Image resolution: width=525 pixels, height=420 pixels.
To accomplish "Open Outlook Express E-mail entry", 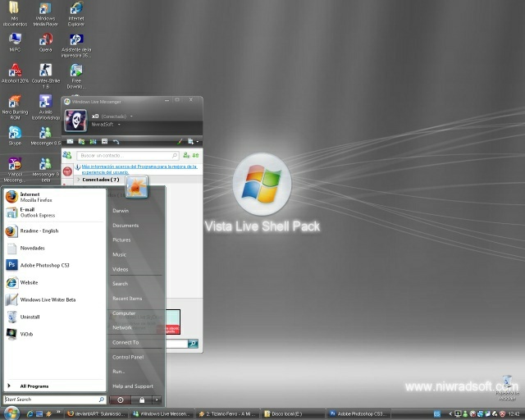I will (x=55, y=212).
